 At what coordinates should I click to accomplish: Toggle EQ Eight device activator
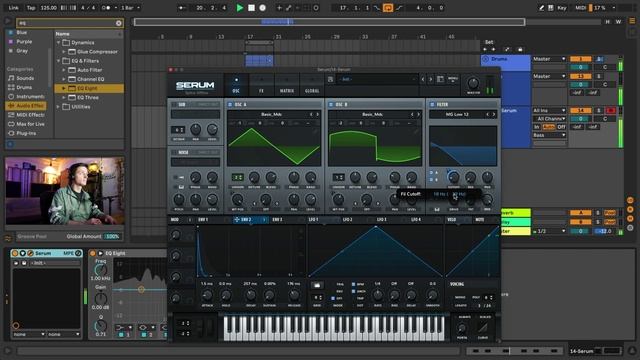point(93,253)
